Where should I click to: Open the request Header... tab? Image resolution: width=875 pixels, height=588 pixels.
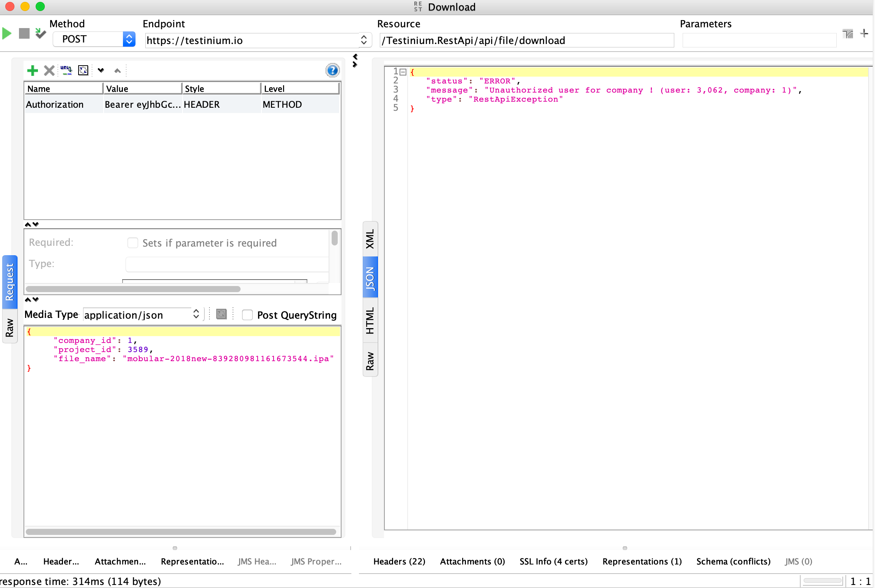coord(61,561)
